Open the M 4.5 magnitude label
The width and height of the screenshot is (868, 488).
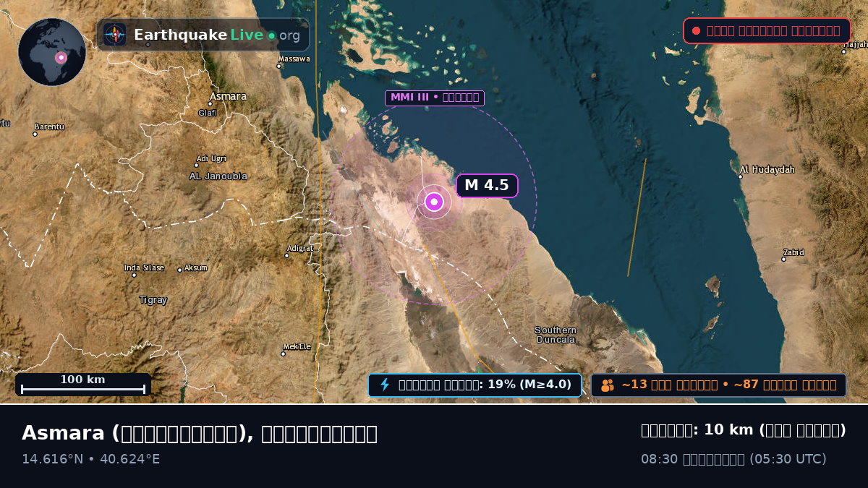(487, 186)
